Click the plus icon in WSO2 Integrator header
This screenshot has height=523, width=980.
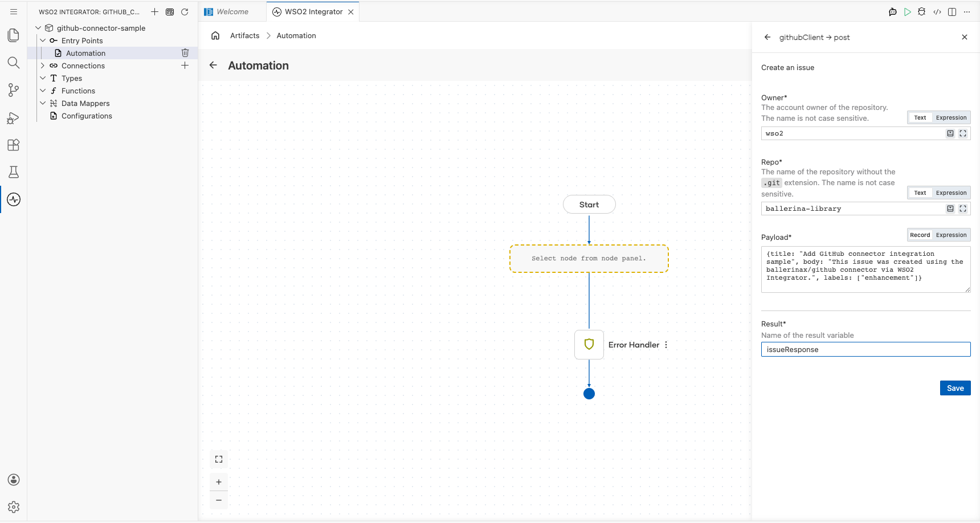[154, 11]
